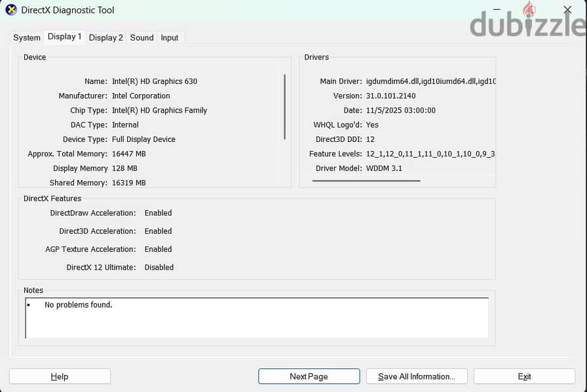Click the Approx. Total Memory label
587x392 pixels.
(67, 154)
